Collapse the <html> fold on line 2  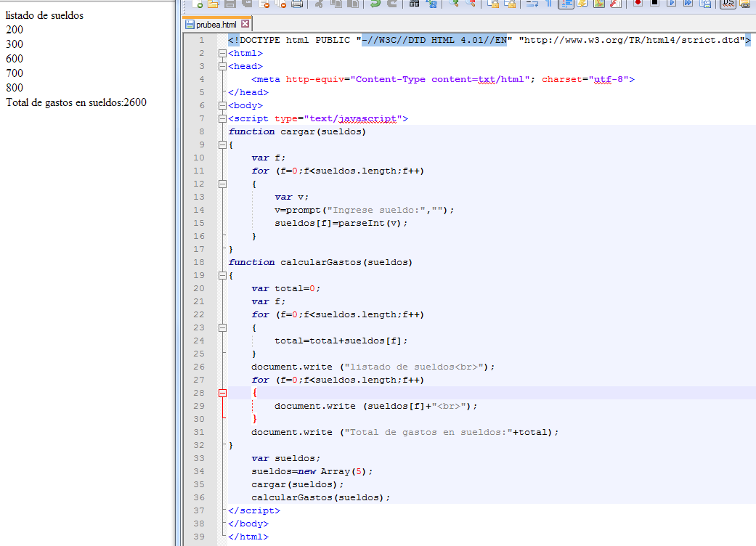pos(222,54)
